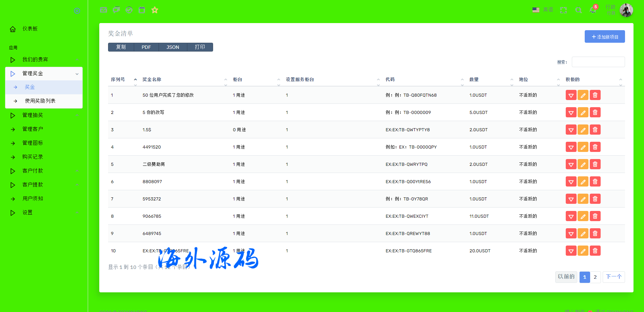Click the 添加新项目 button

point(605,37)
